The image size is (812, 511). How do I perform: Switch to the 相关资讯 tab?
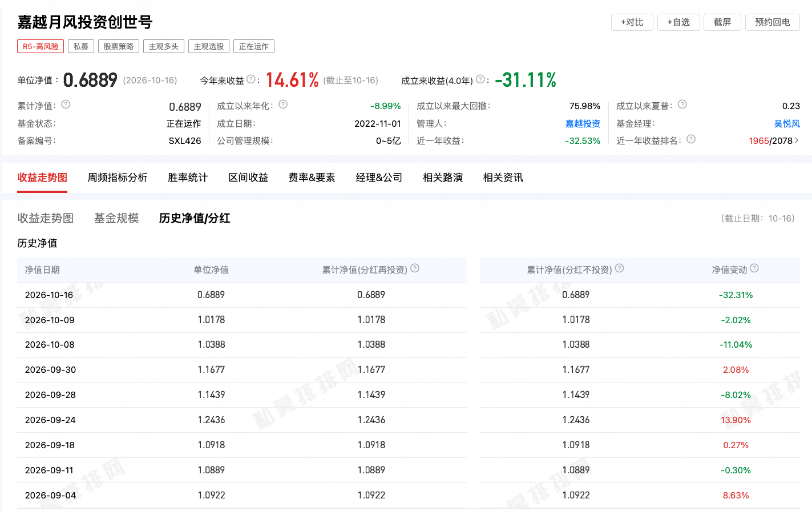(503, 178)
